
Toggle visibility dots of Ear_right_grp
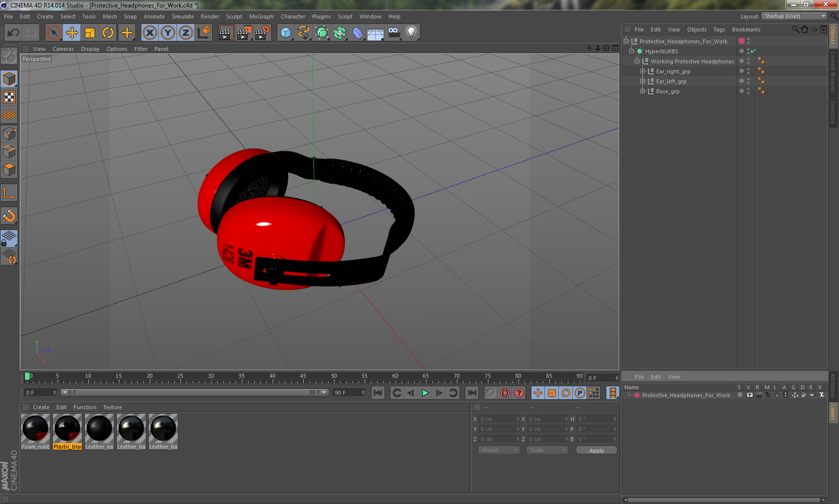(x=748, y=71)
